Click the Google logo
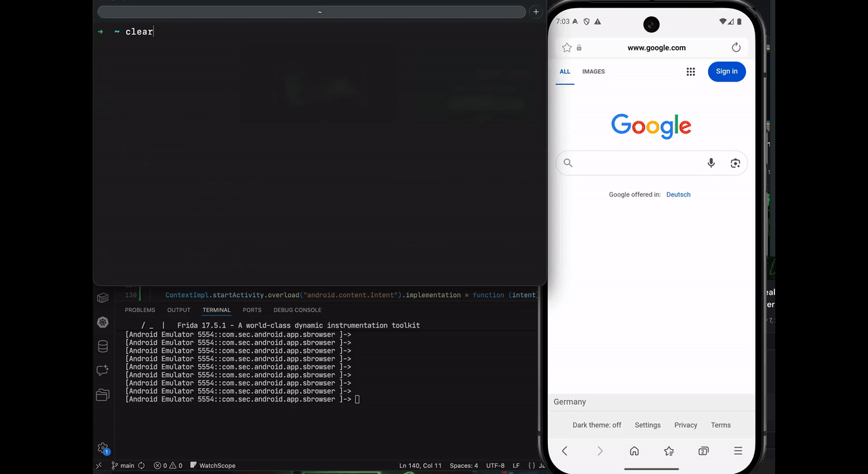 point(651,126)
